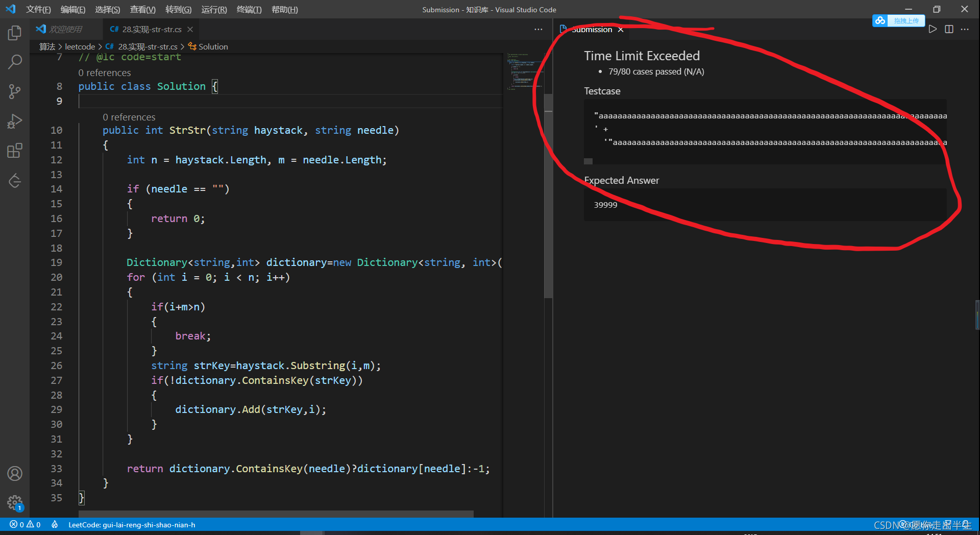The width and height of the screenshot is (980, 535).
Task: Open the LeetCode view in activity bar
Action: pyautogui.click(x=15, y=180)
